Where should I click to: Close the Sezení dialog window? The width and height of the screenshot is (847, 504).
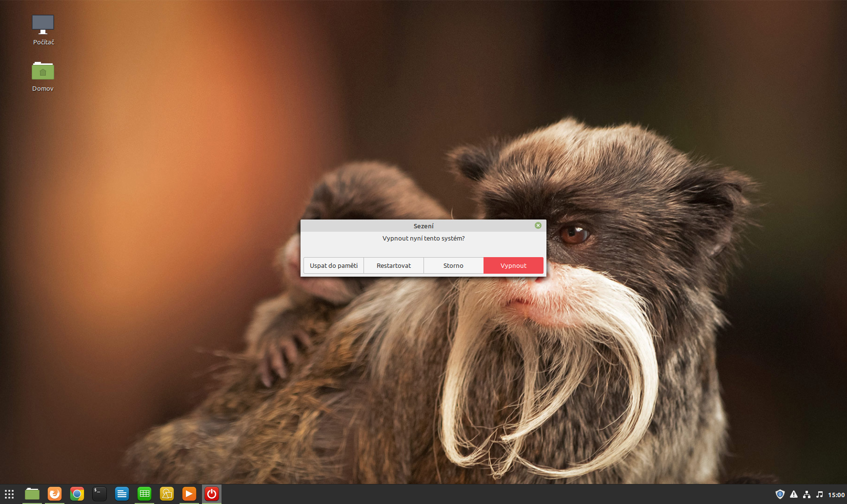coord(538,225)
